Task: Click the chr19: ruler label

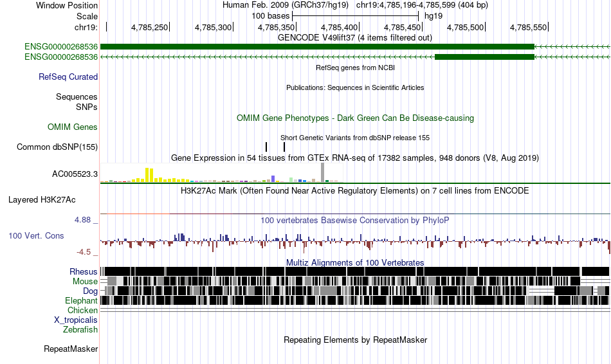Action: pos(86,27)
